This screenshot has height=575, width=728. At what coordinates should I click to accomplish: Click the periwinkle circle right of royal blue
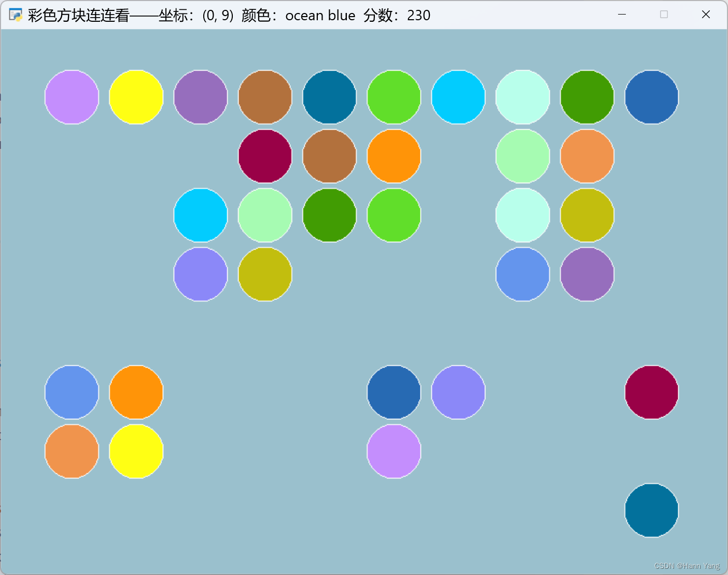(458, 392)
